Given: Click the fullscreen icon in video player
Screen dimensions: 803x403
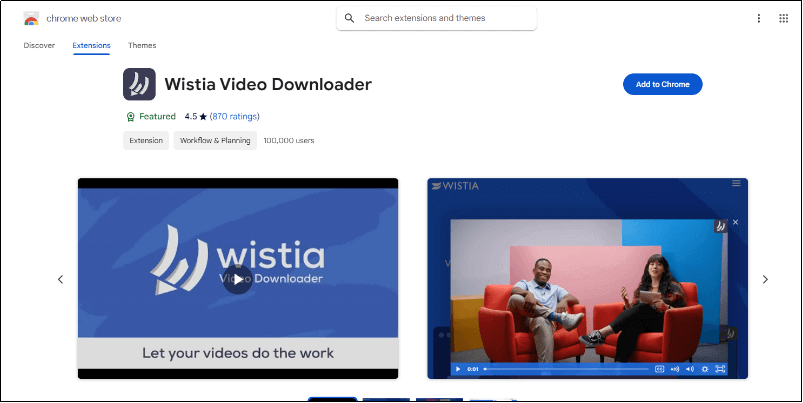Looking at the screenshot, I should pyautogui.click(x=720, y=369).
